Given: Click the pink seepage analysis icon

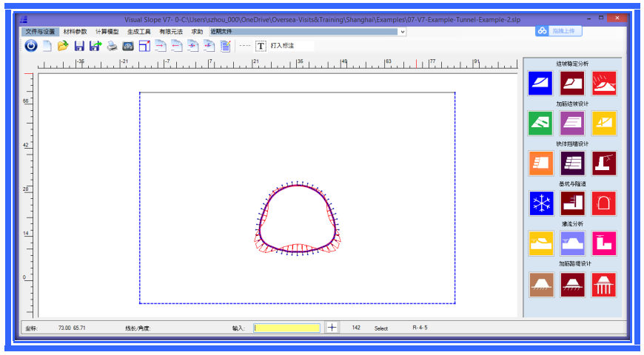Looking at the screenshot, I should click(603, 243).
